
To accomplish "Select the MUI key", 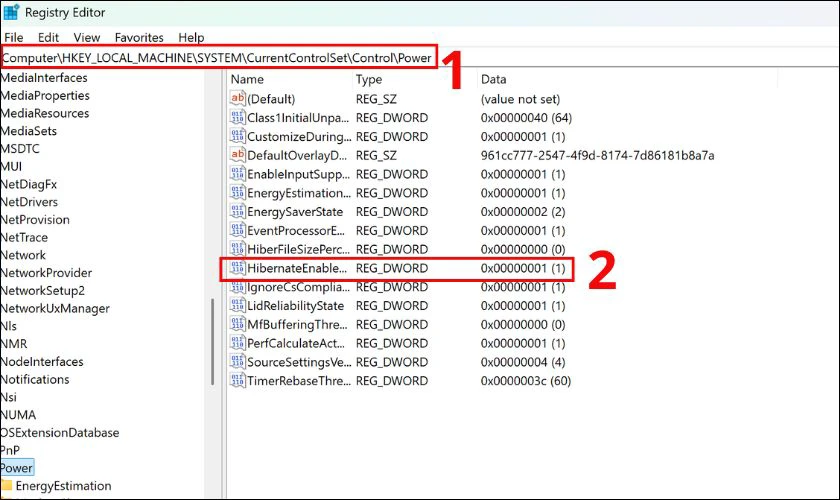I will 11,166.
